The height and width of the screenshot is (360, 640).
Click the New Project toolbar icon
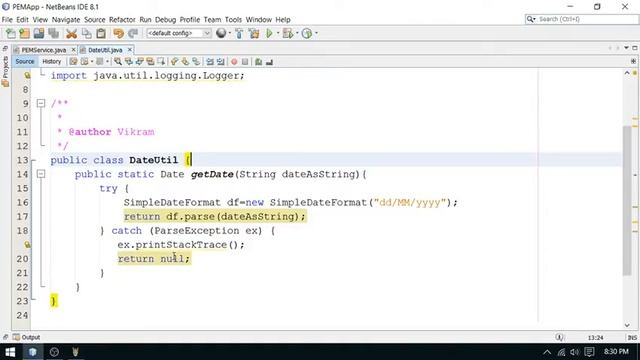coord(24,33)
